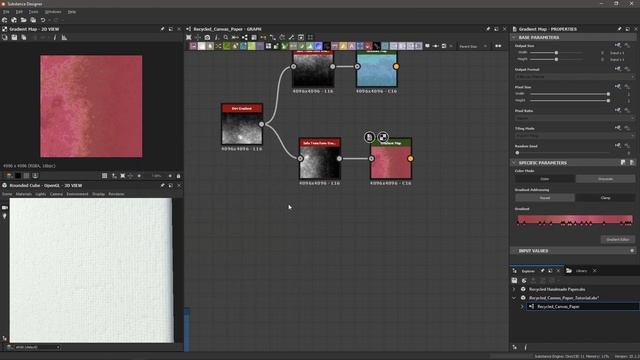Viewport: 640px width, 360px height.
Task: Click the camera icon in the 3D view sidebar
Action: point(4,207)
